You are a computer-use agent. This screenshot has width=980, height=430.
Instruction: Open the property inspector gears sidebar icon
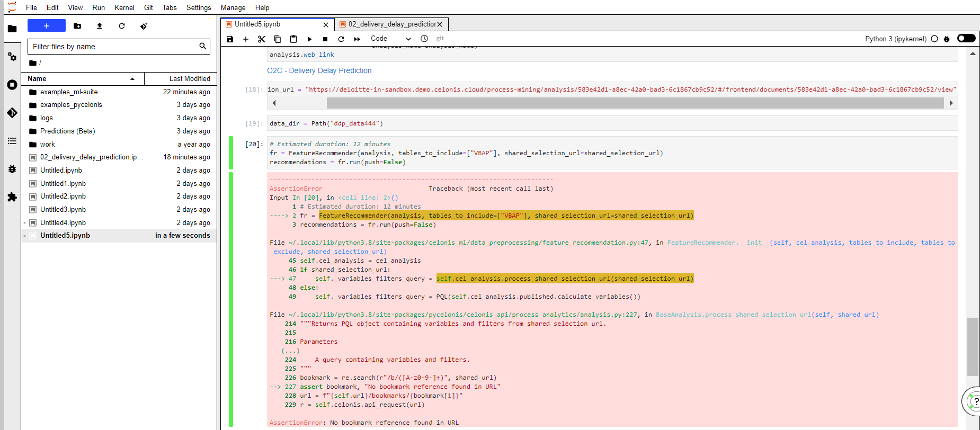12,57
